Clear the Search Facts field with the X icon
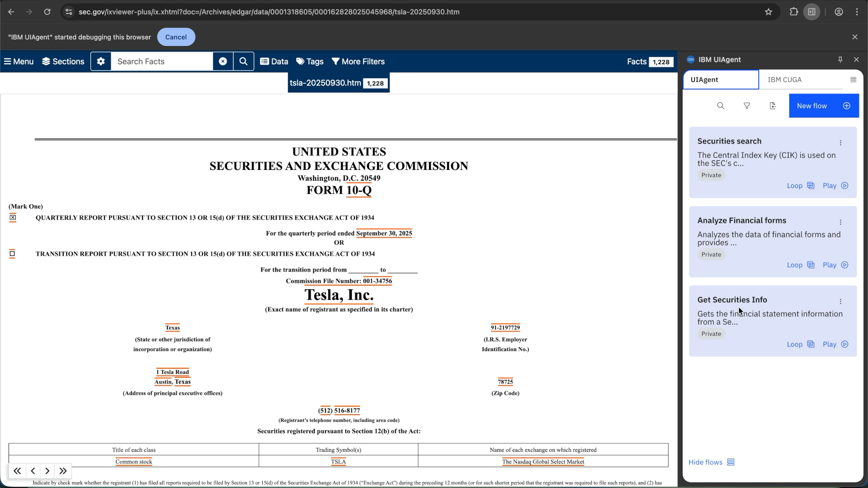 click(223, 61)
